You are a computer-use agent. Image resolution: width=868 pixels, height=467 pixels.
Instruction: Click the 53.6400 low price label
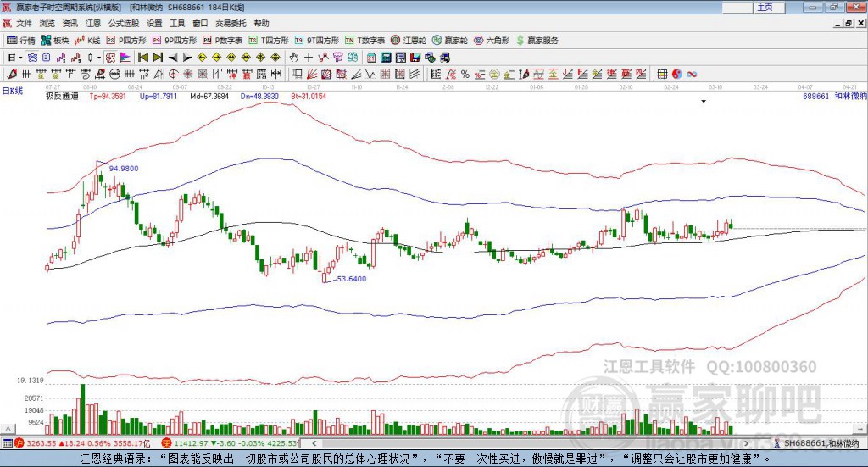[x=352, y=279]
